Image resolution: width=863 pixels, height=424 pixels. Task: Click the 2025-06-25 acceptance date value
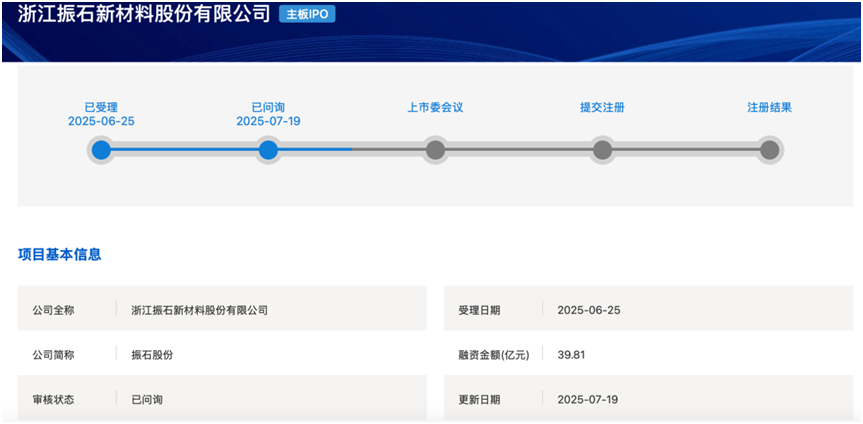[x=589, y=311]
